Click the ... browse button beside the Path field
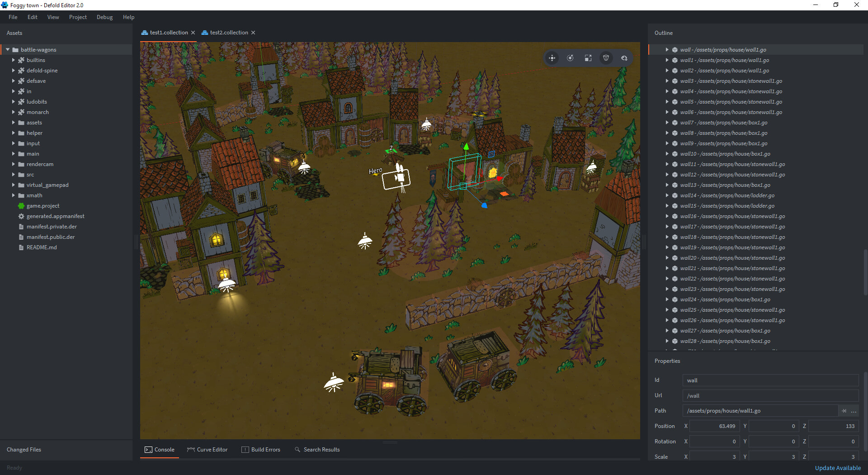The image size is (868, 475). click(854, 411)
